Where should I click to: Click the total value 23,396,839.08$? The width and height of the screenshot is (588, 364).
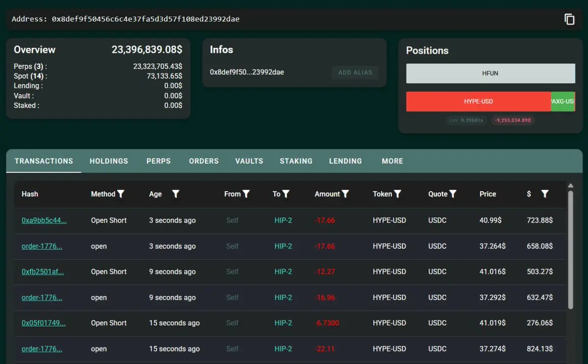(147, 49)
